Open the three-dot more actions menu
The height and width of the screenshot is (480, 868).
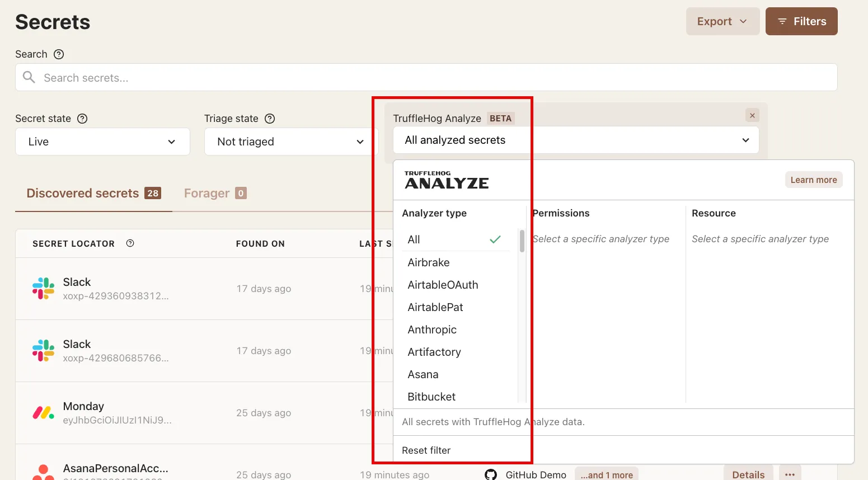pos(790,474)
